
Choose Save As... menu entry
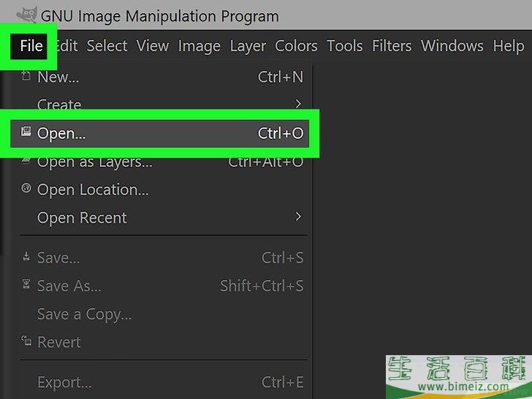tap(163, 286)
